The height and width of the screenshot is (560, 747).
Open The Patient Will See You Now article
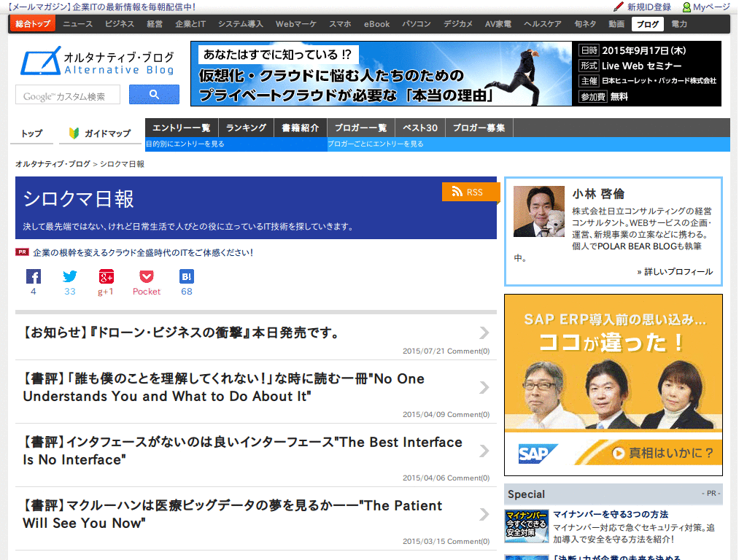tap(232, 514)
